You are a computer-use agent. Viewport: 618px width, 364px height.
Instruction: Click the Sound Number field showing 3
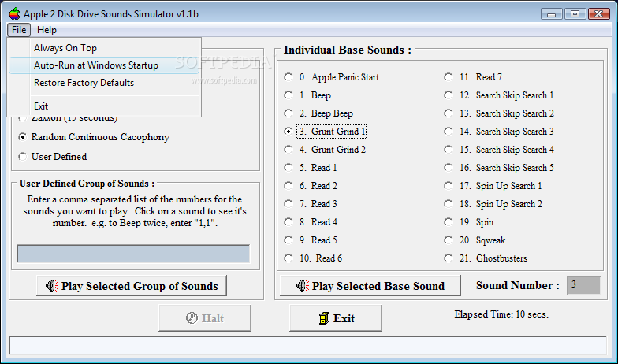point(583,285)
